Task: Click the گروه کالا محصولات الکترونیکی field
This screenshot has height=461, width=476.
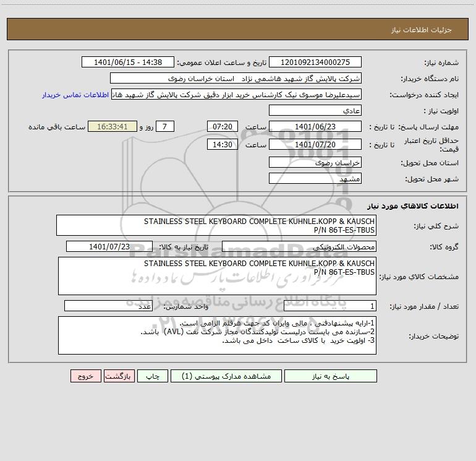Action: tap(299, 246)
